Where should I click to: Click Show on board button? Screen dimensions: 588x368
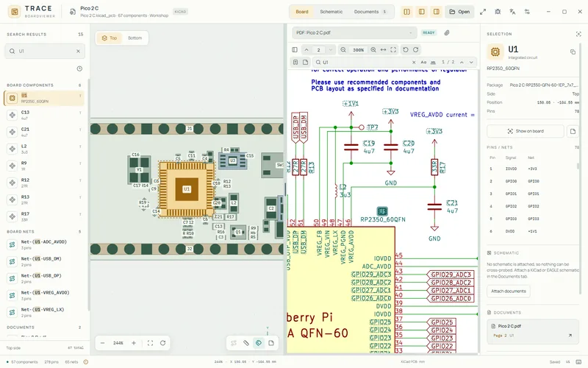[526, 131]
